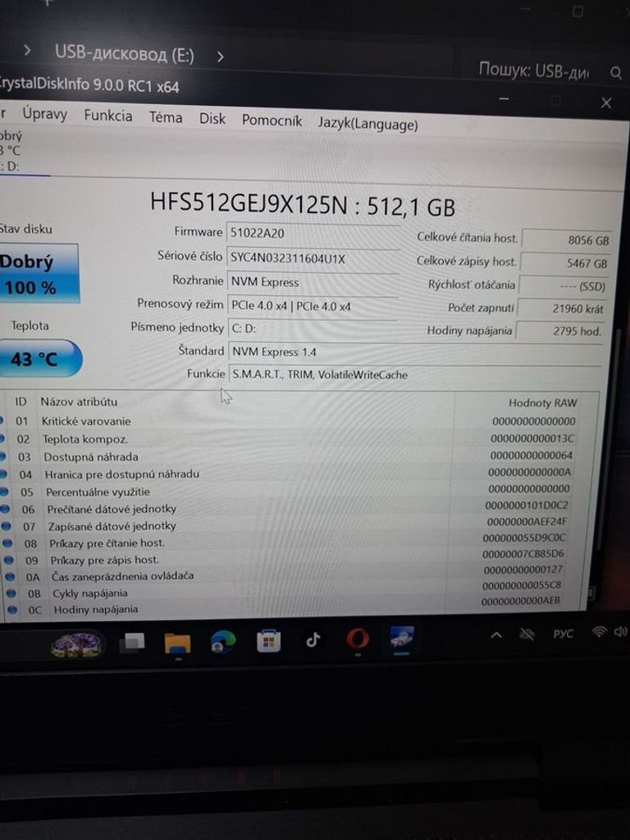Click the Dobrý 100 % health status button
630x840 pixels.
39,274
